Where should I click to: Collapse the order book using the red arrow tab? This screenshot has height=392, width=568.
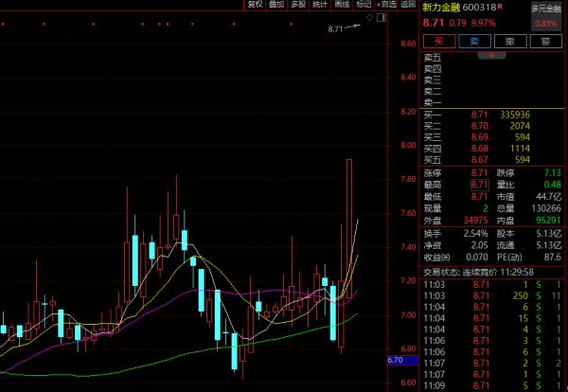491,55
